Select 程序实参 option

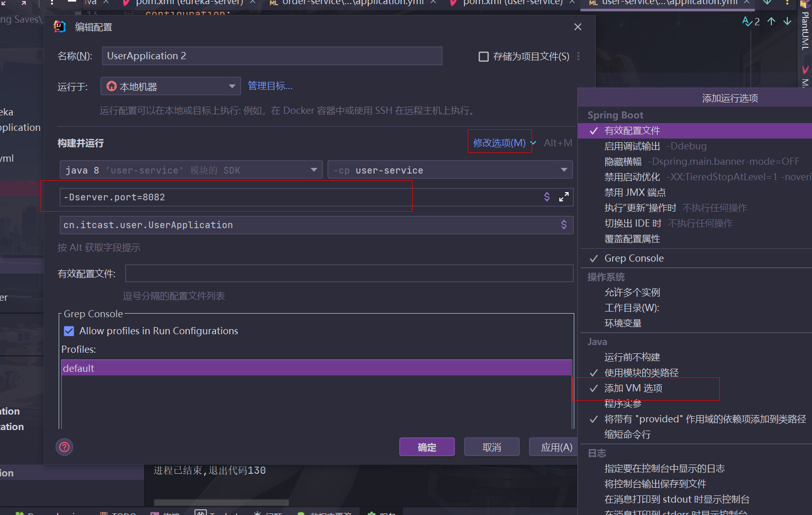coord(695,404)
